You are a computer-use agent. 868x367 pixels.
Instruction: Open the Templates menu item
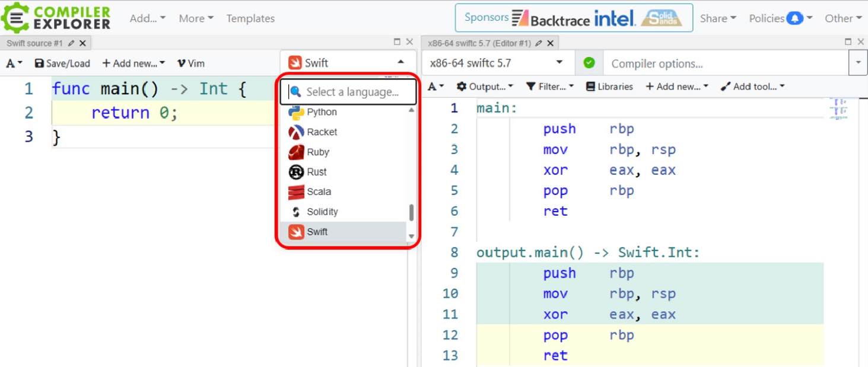pos(250,18)
